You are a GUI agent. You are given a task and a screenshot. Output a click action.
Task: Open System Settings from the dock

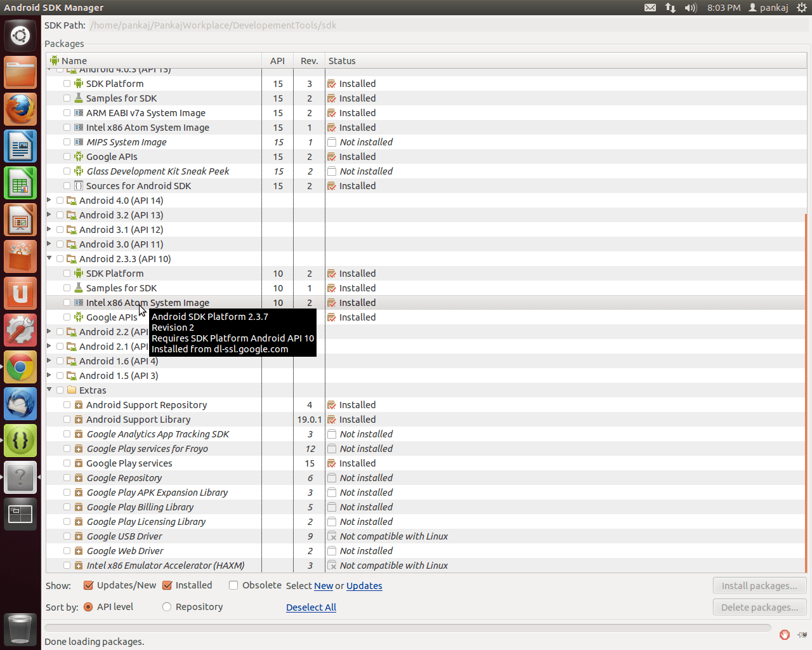point(20,330)
